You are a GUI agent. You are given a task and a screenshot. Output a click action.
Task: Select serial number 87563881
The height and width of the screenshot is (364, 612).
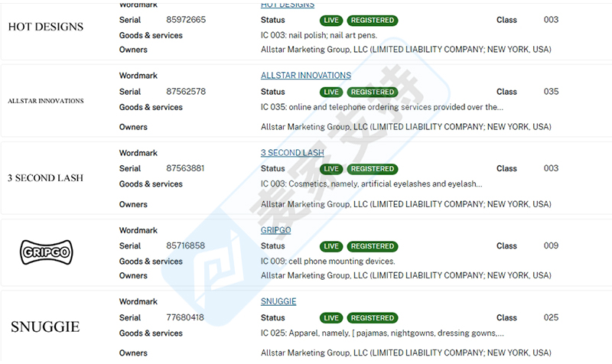185,168
